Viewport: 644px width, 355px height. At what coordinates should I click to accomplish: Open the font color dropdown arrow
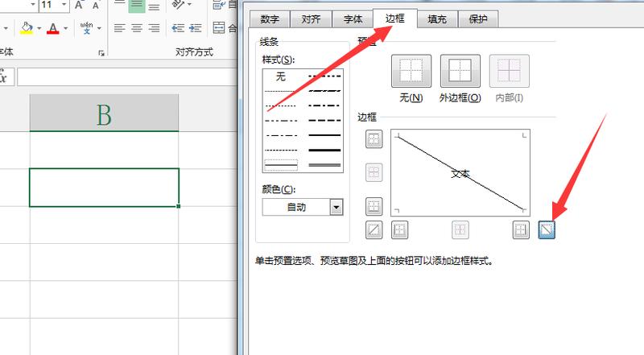[x=65, y=28]
